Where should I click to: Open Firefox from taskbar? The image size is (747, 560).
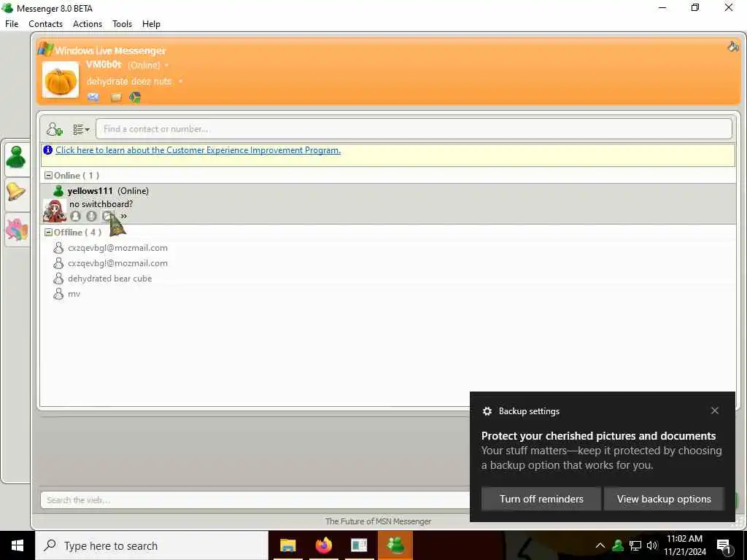tap(323, 545)
